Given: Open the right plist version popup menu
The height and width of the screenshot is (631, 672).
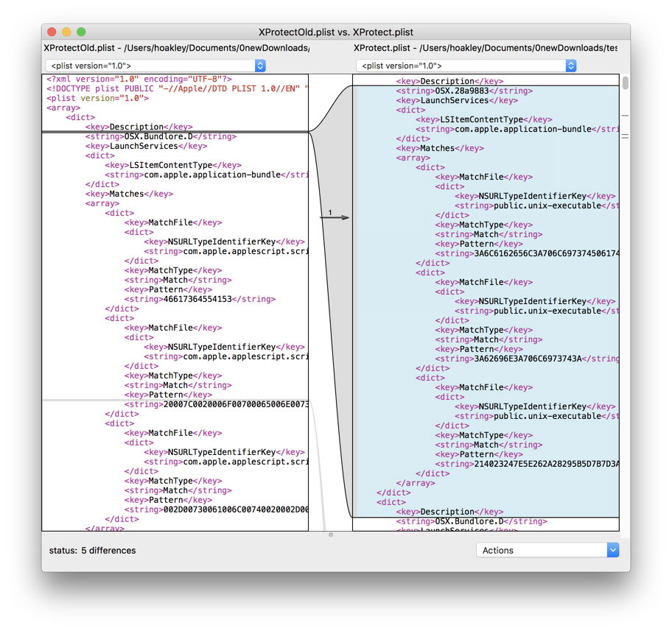Looking at the screenshot, I should point(466,66).
